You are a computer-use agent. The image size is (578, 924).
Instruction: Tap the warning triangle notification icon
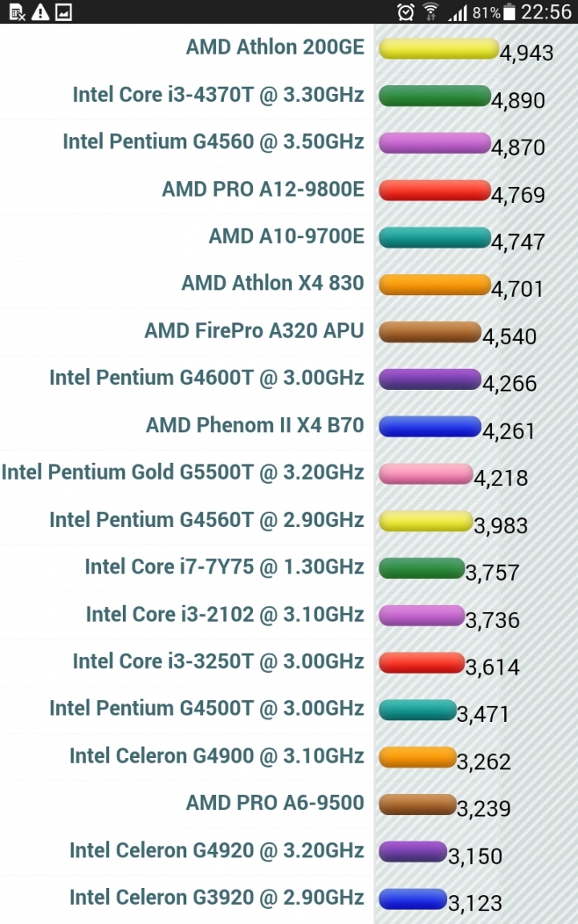tap(40, 12)
